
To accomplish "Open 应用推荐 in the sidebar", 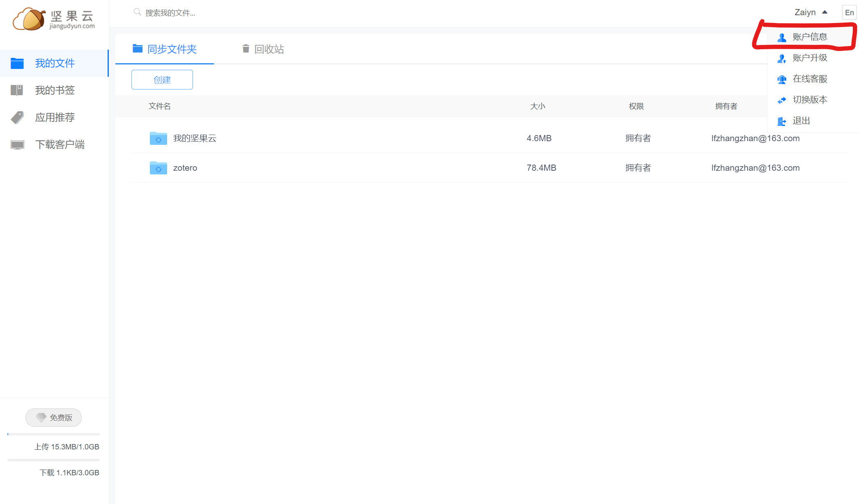I will (54, 117).
